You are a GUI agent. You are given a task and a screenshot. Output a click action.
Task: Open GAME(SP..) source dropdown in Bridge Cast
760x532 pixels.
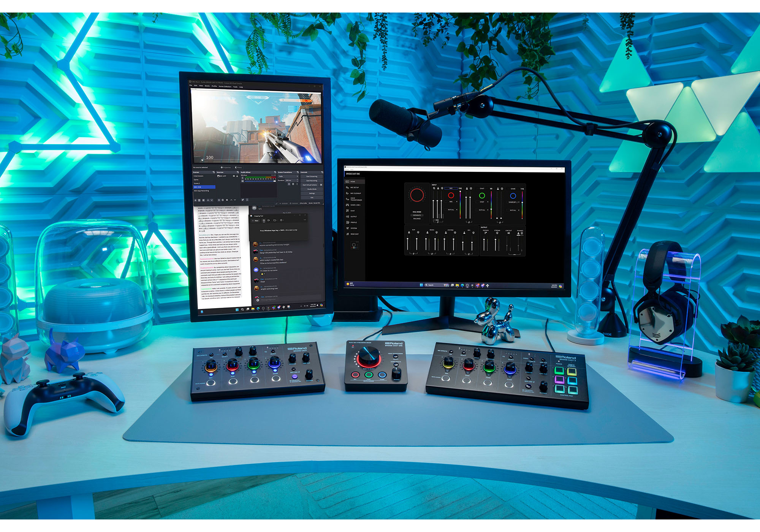pos(513,202)
